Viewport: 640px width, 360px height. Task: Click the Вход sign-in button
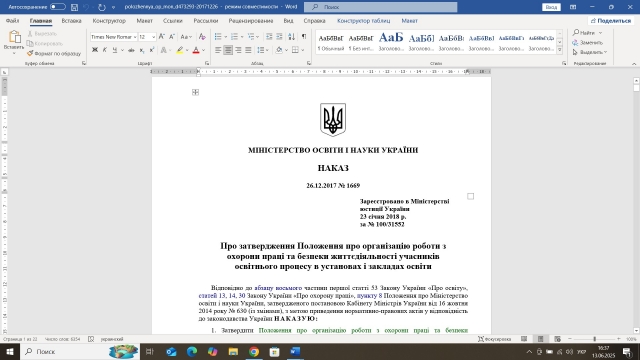click(551, 7)
